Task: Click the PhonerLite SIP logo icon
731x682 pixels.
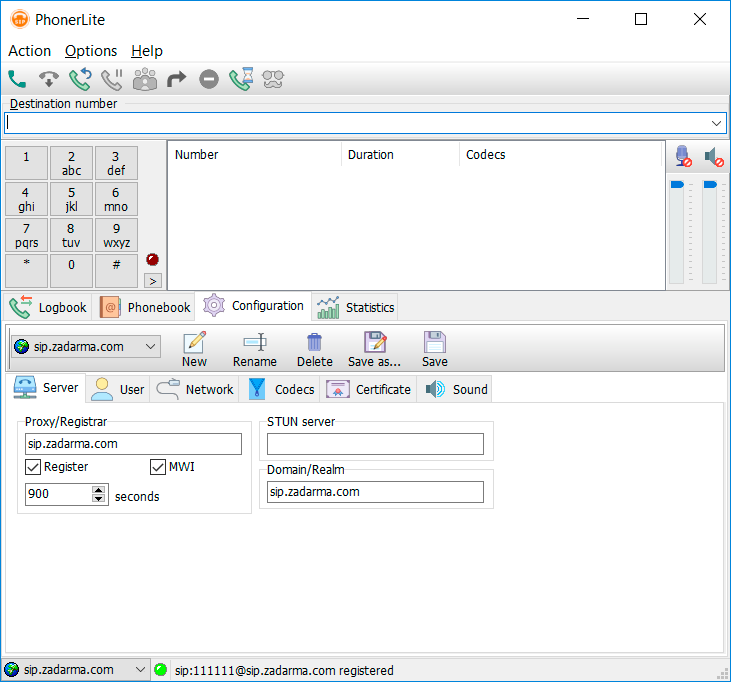Action: tap(20, 20)
